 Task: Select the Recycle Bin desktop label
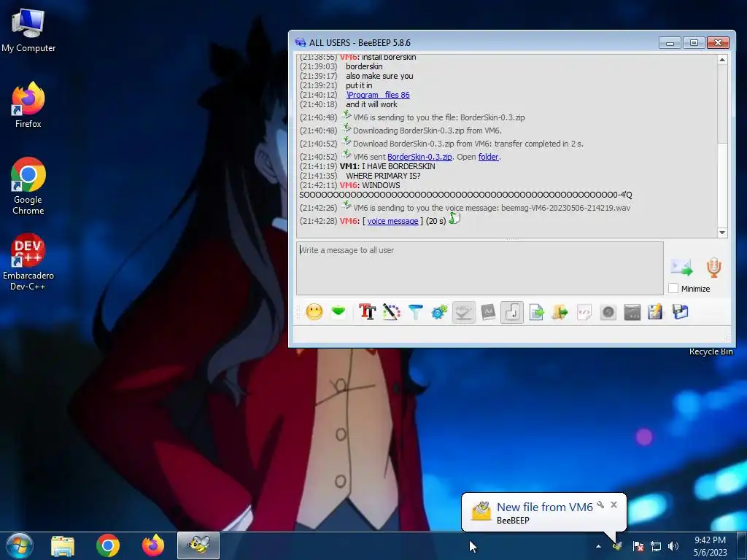(711, 351)
